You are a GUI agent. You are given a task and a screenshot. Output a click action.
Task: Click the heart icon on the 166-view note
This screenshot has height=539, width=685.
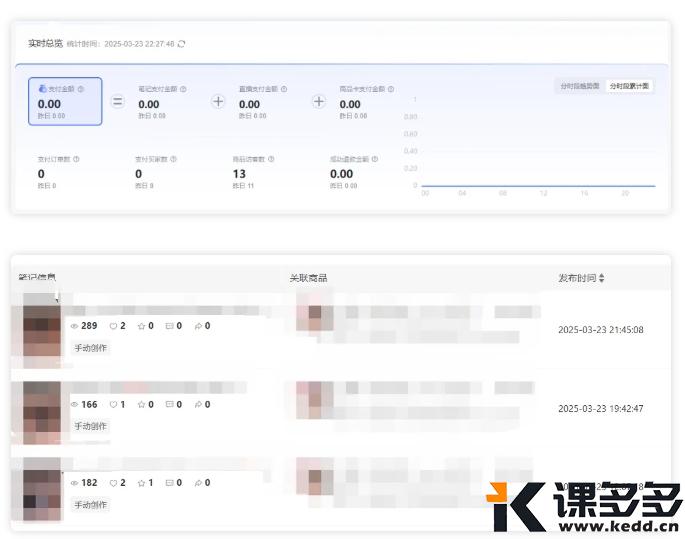point(113,404)
